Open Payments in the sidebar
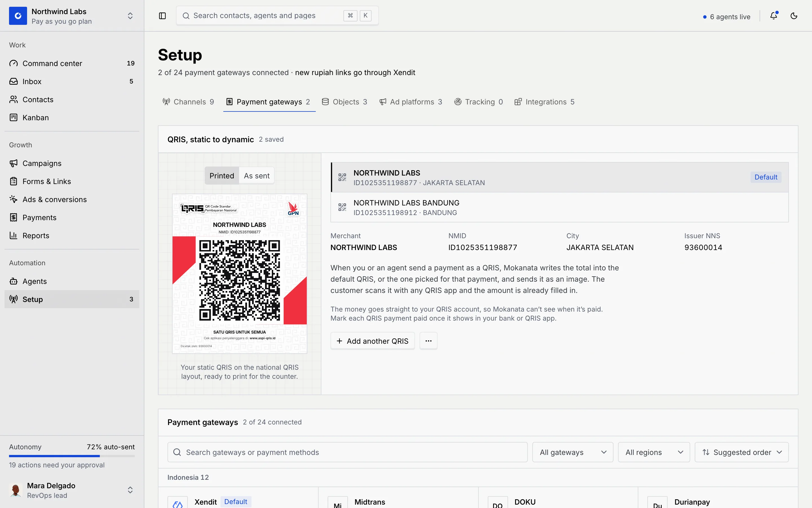 coord(72,218)
